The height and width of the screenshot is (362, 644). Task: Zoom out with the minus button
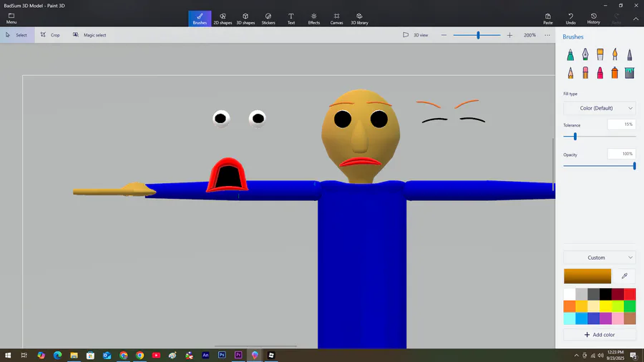[444, 35]
